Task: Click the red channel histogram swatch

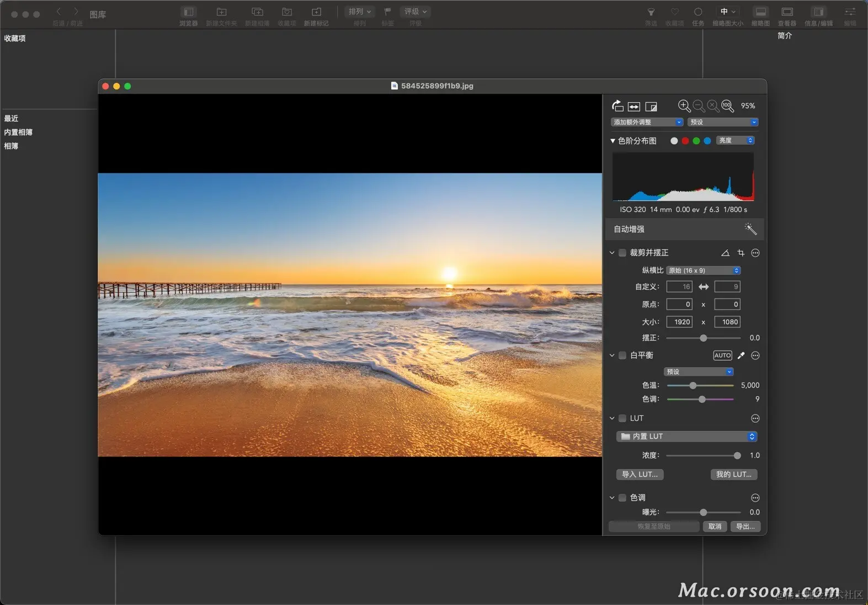Action: 685,141
